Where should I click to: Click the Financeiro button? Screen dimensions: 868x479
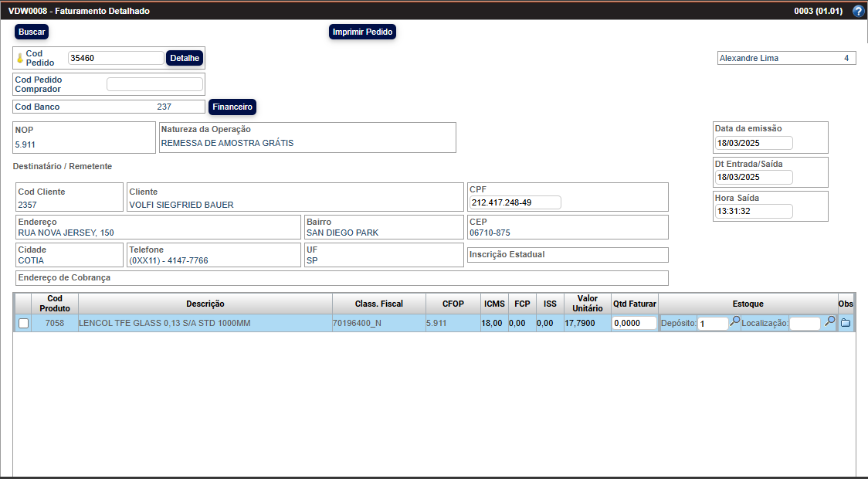point(232,107)
